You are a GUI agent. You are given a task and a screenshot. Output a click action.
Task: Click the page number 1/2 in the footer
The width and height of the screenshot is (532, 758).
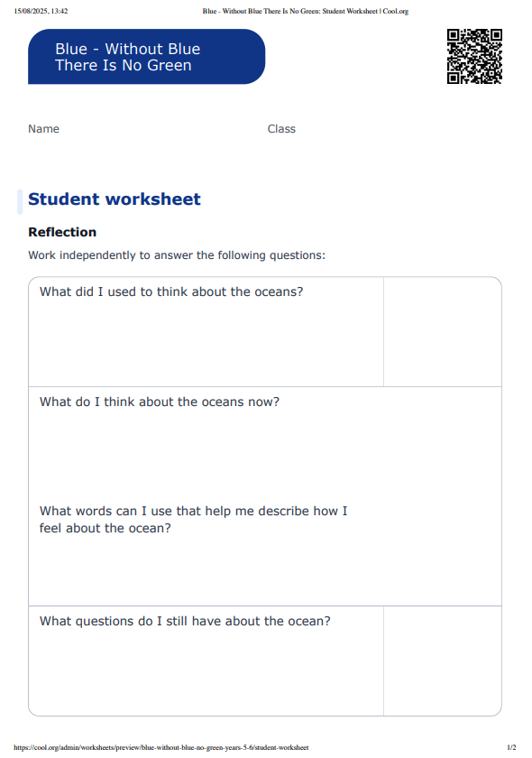(511, 747)
